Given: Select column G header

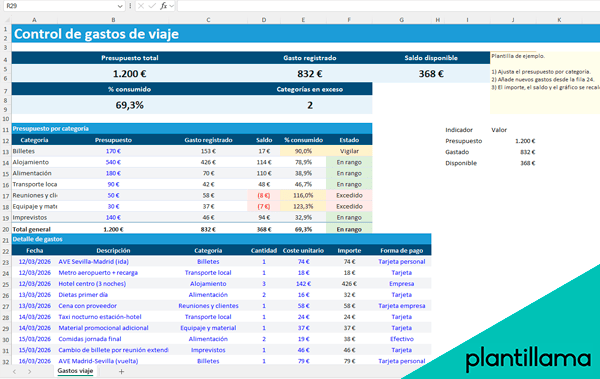Looking at the screenshot, I should click(x=401, y=20).
